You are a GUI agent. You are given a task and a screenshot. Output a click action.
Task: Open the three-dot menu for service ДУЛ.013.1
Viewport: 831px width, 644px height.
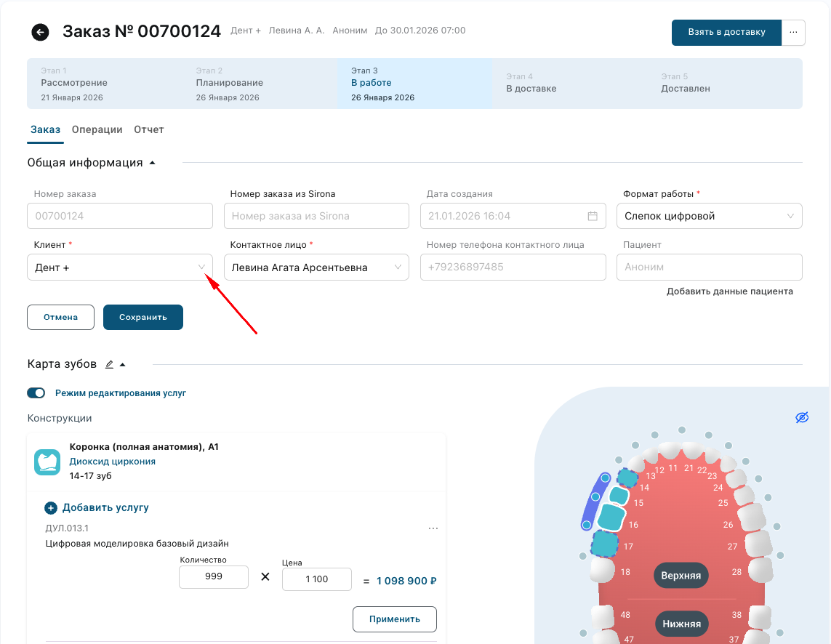[433, 528]
